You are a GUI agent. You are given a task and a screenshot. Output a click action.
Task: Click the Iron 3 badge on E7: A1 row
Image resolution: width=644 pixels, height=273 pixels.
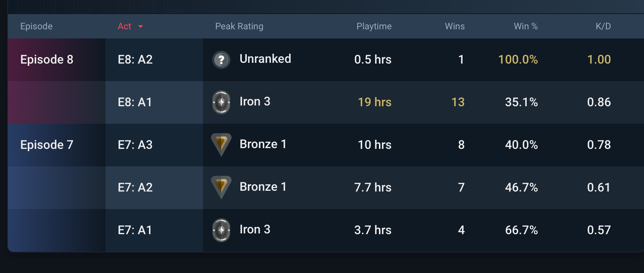tap(221, 230)
